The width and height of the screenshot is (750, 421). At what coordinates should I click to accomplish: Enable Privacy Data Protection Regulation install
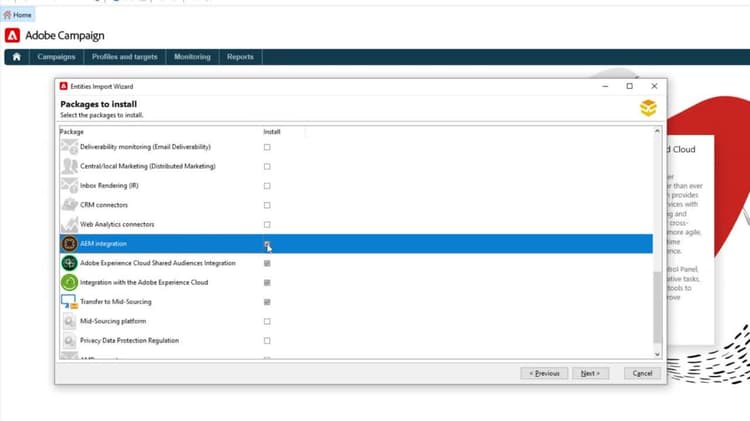[x=267, y=341]
